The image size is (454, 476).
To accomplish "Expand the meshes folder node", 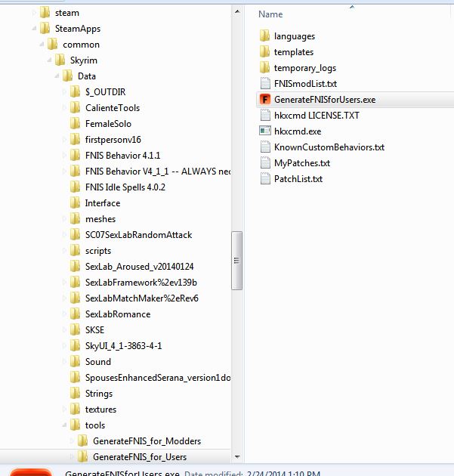I will (x=64, y=218).
